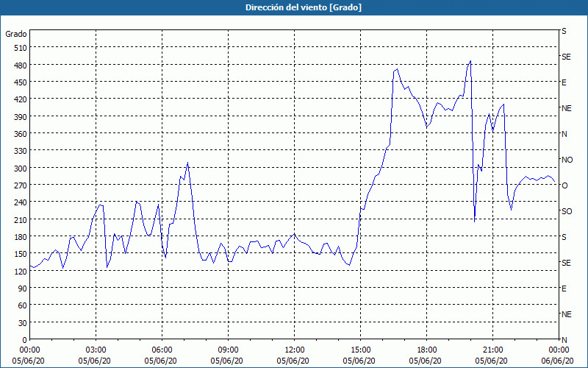Click the 03:00 time label on x-axis
This screenshot has width=588, height=368.
coord(96,350)
